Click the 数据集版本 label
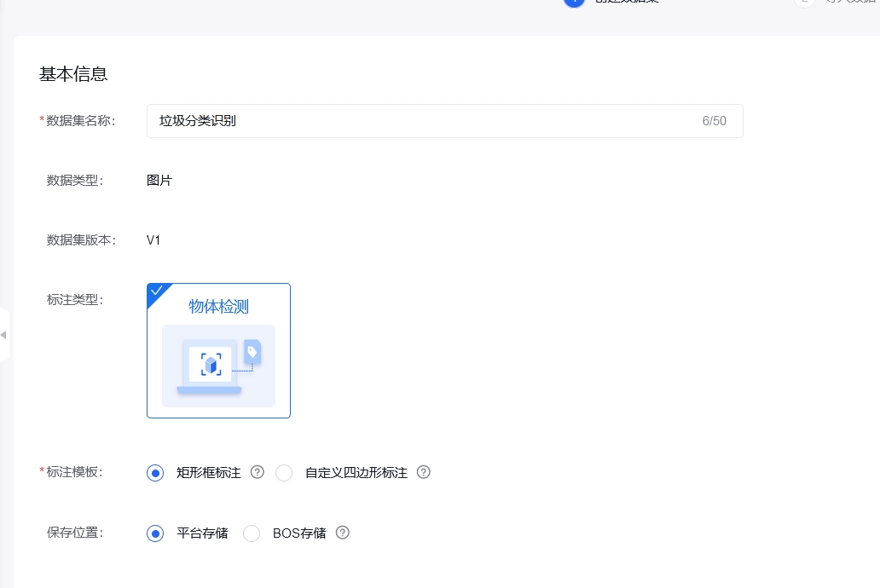This screenshot has height=588, width=880. (81, 240)
